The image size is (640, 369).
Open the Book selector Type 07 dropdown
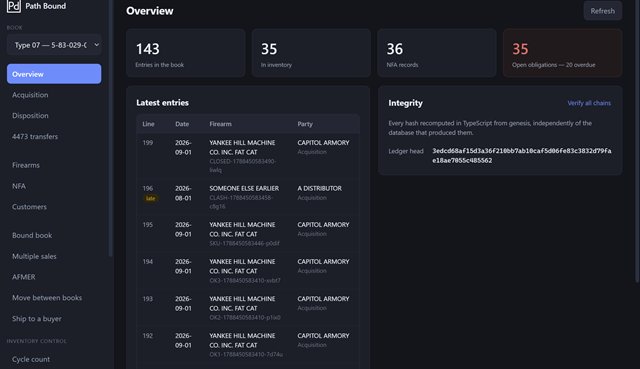pyautogui.click(x=54, y=45)
